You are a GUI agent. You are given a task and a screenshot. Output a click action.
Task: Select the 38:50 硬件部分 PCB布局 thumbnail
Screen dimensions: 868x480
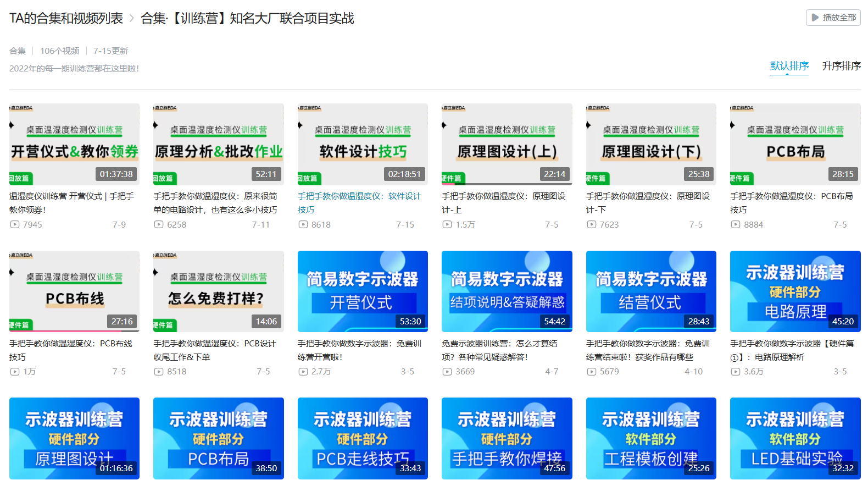click(x=219, y=438)
